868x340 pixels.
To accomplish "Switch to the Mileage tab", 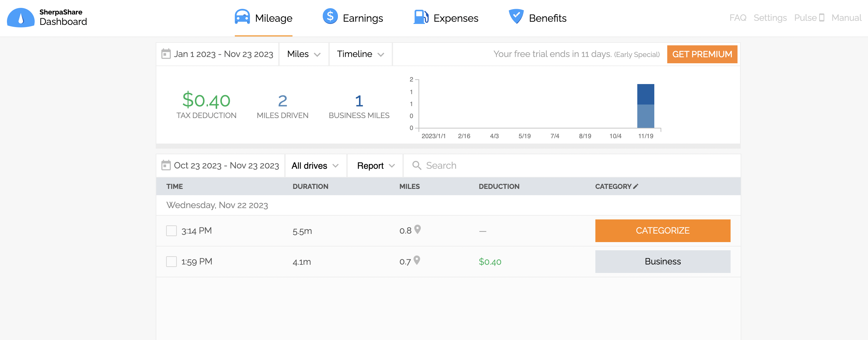I will tap(263, 18).
